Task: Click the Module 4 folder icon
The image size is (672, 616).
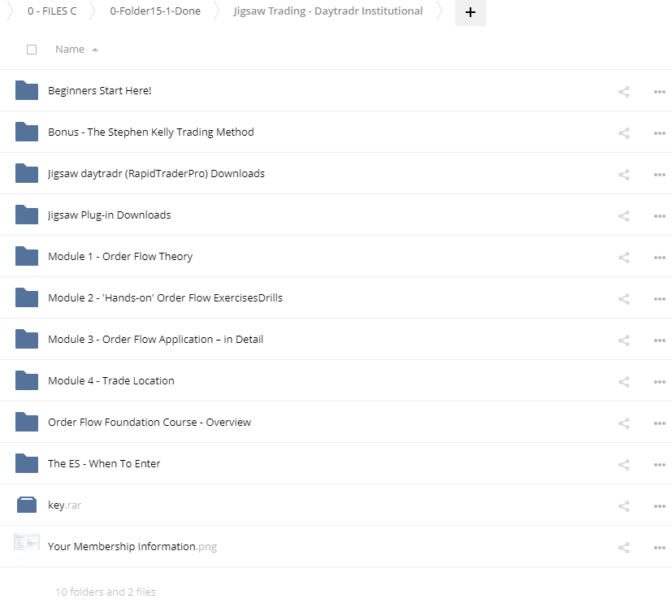Action: pos(27,380)
